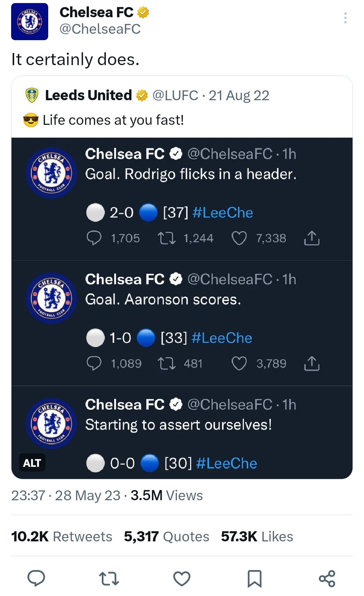This screenshot has width=364, height=596.
Task: Open the three-dot more options menu
Action: tap(345, 18)
